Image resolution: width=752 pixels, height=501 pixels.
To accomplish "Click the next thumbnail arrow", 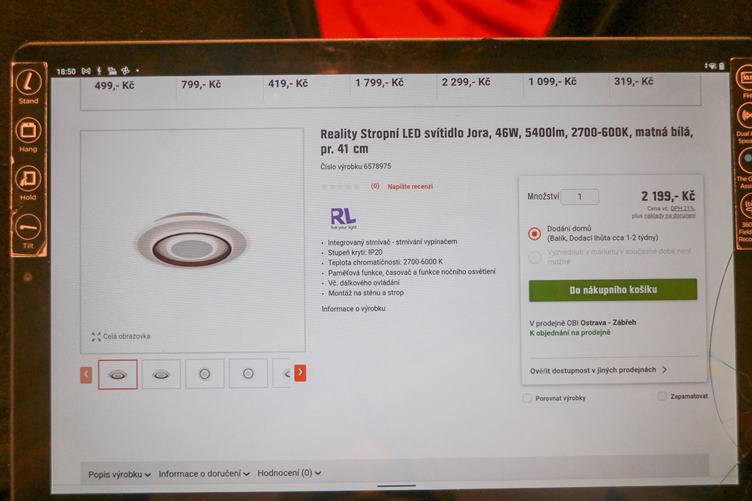I will 300,373.
